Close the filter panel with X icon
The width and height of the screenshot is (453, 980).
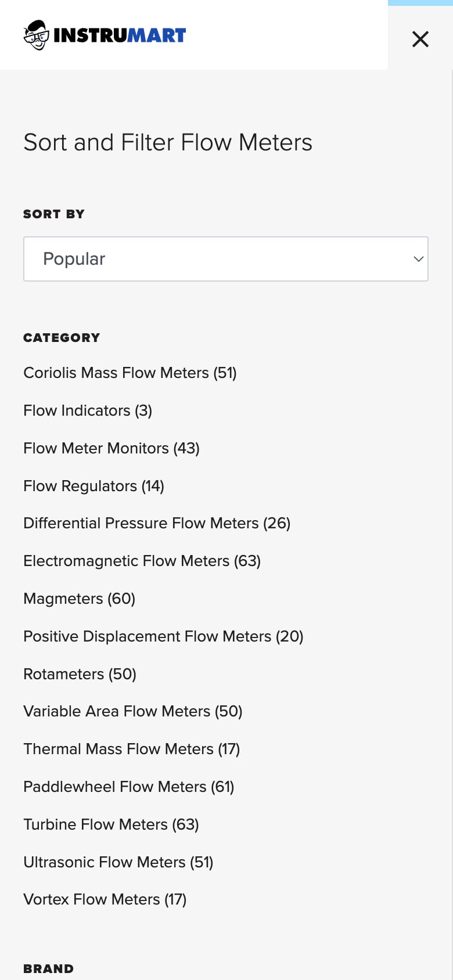coord(420,39)
